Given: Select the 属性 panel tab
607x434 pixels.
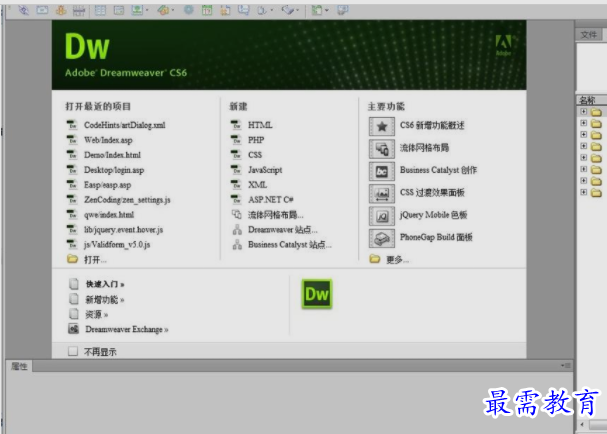Looking at the screenshot, I should [19, 366].
